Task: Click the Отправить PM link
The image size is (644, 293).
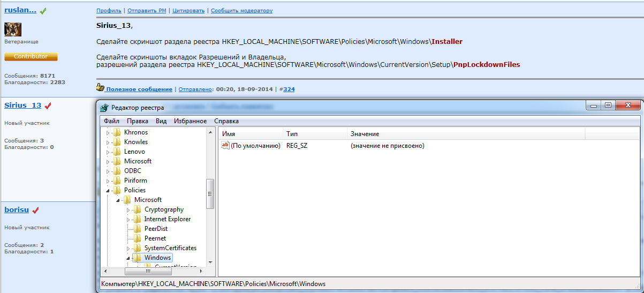Action: pos(146,11)
